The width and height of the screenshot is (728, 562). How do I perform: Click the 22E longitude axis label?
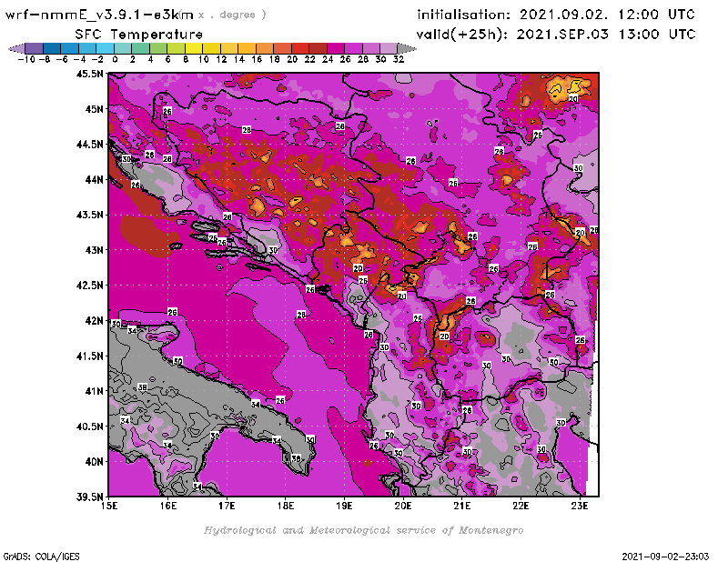[521, 506]
